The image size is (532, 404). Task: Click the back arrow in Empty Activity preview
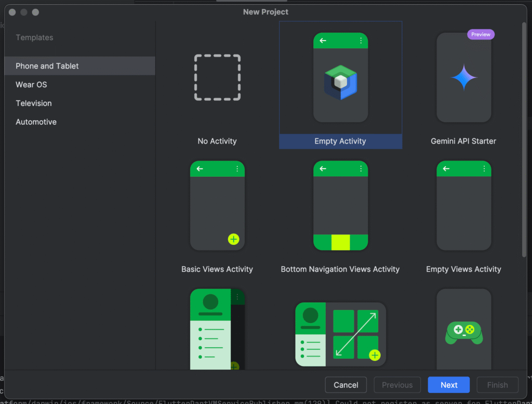(x=323, y=41)
